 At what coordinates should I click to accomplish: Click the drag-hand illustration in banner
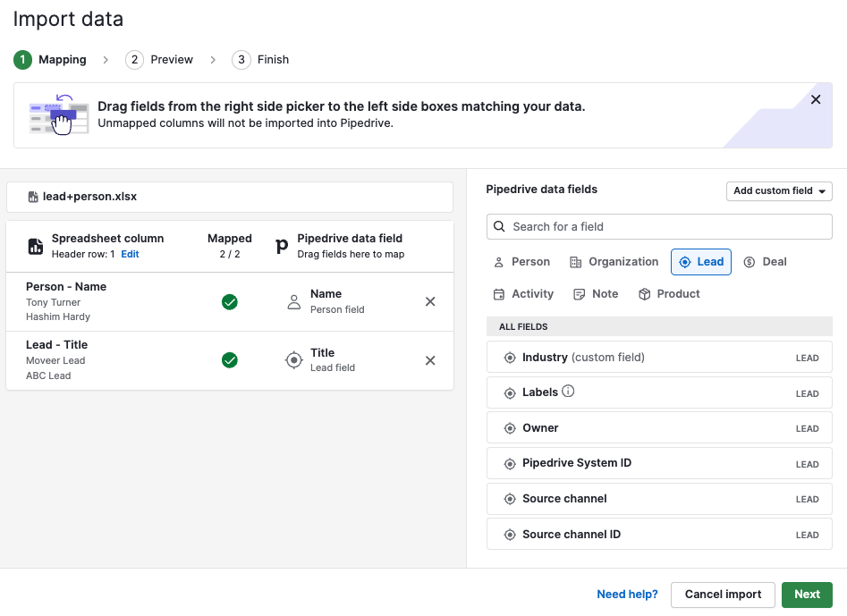(x=59, y=114)
